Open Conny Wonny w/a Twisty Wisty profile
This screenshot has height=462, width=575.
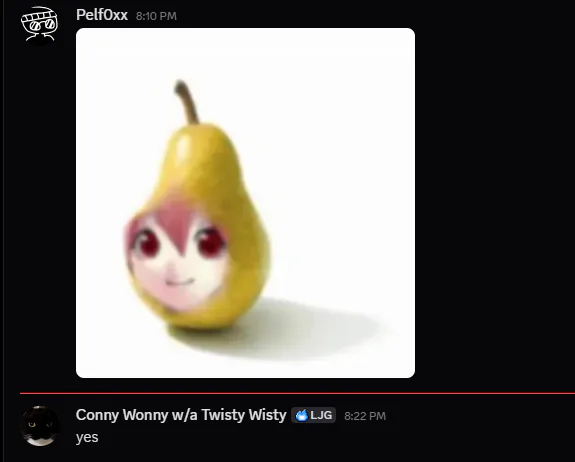[181, 415]
